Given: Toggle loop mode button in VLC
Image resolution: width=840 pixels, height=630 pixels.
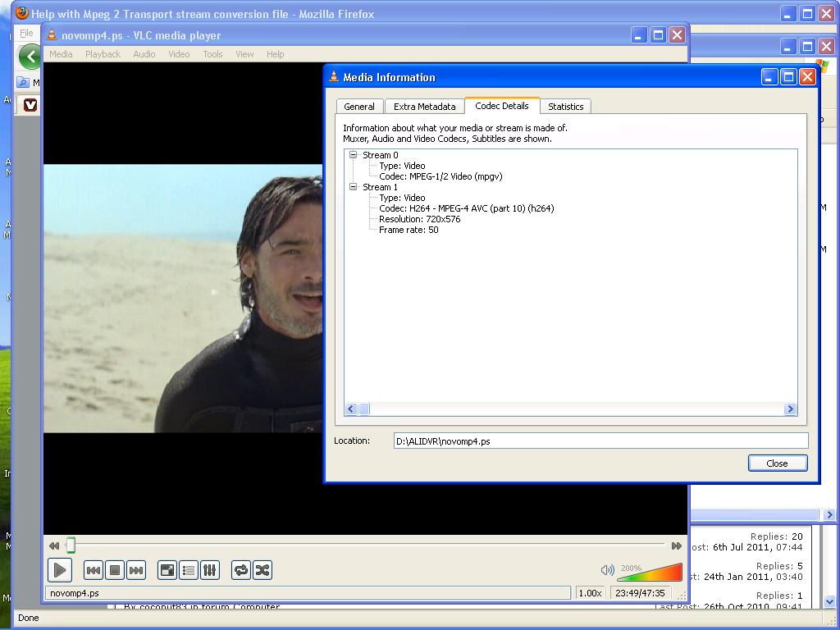Looking at the screenshot, I should 241,570.
